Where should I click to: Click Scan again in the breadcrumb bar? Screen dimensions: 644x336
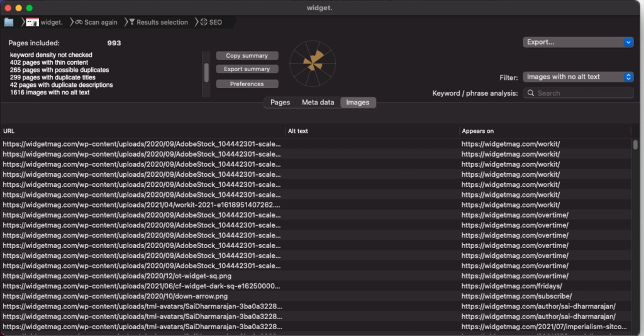click(96, 22)
